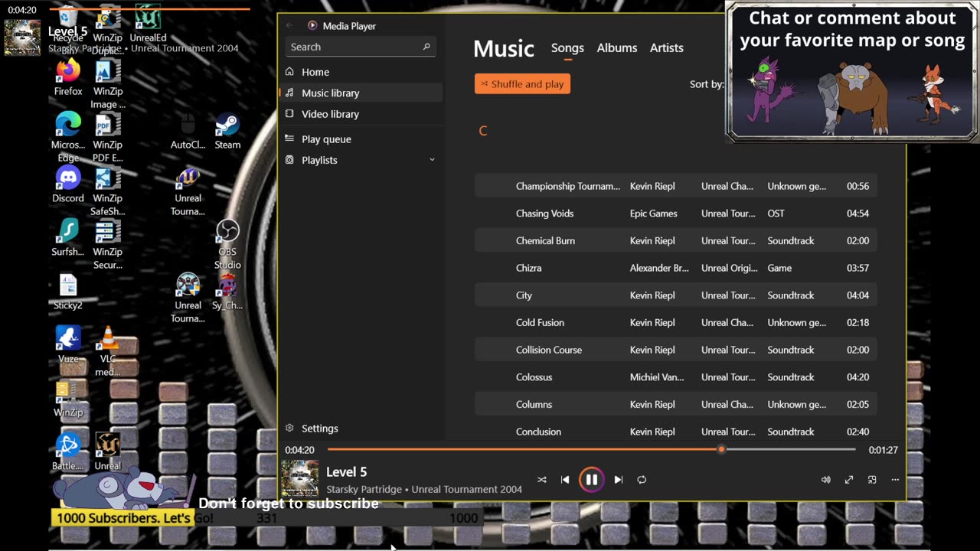This screenshot has height=551, width=980.
Task: Switch to the Albums tab
Action: click(x=617, y=47)
